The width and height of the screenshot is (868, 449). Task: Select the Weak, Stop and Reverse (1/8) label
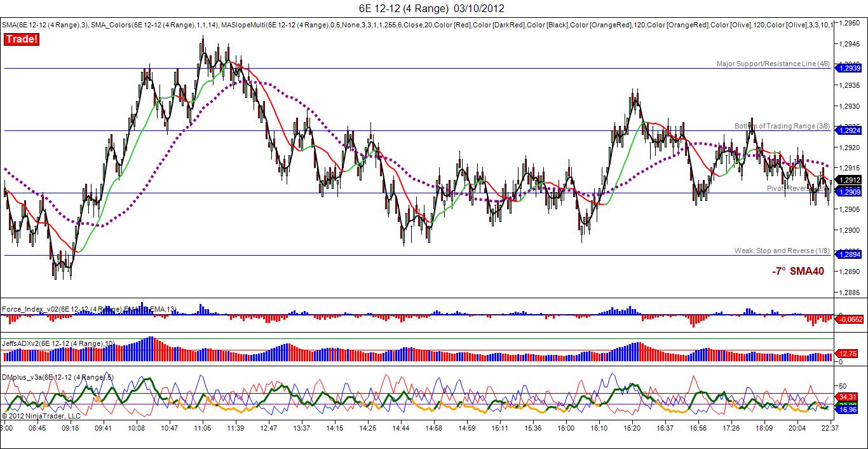(782, 251)
